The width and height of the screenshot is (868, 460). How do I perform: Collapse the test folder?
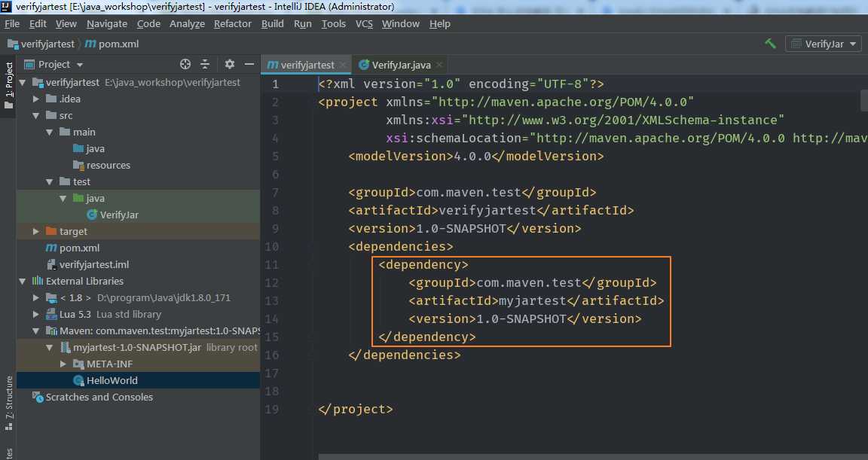coord(49,182)
